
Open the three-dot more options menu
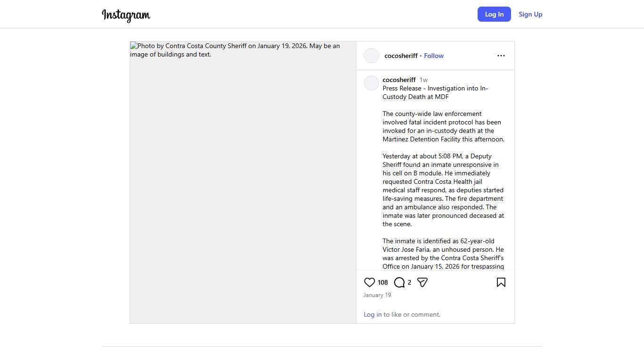(x=501, y=56)
